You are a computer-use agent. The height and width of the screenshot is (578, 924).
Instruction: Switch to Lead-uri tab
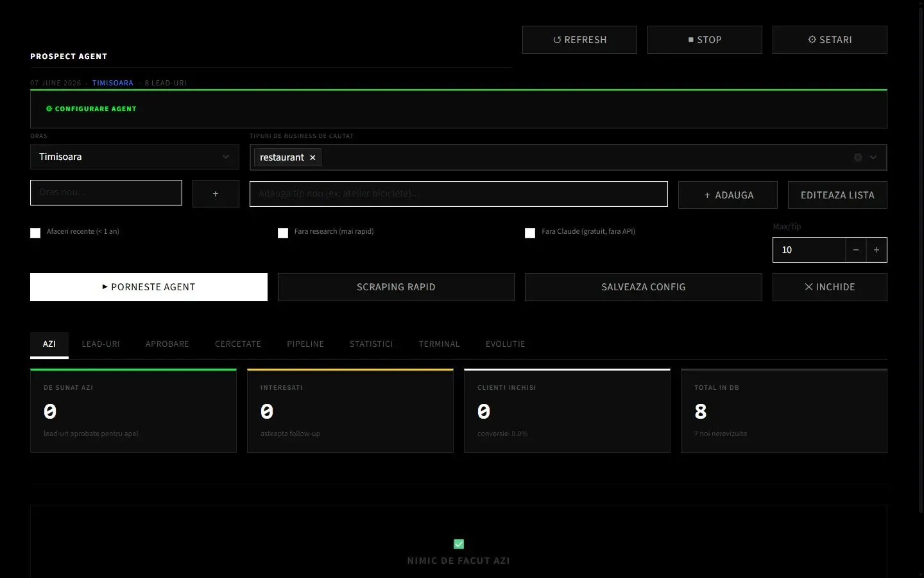pos(101,344)
